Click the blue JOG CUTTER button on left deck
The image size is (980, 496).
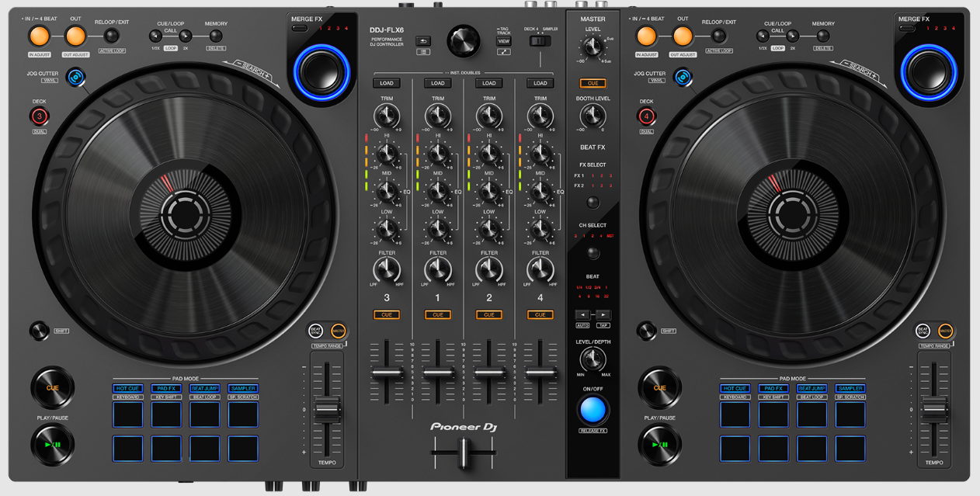(x=75, y=77)
